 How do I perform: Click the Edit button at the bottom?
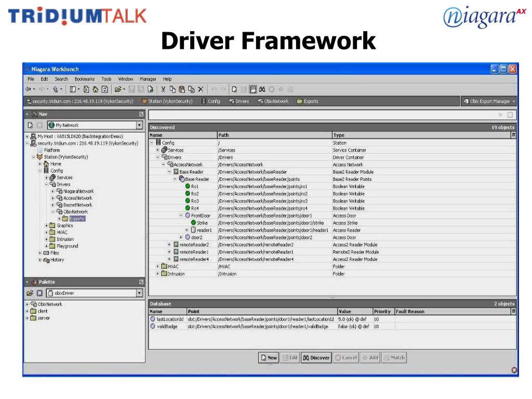(x=290, y=357)
